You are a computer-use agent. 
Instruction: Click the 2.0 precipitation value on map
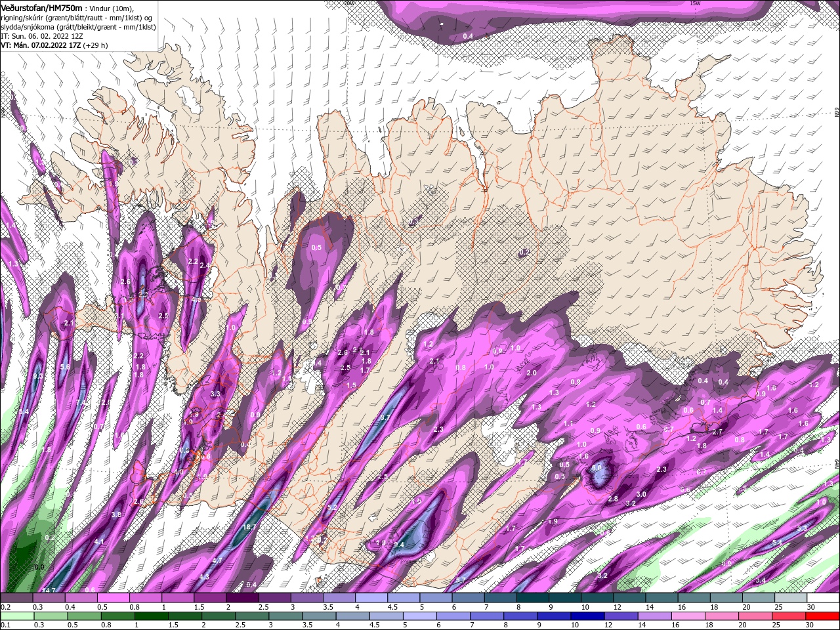(x=532, y=373)
